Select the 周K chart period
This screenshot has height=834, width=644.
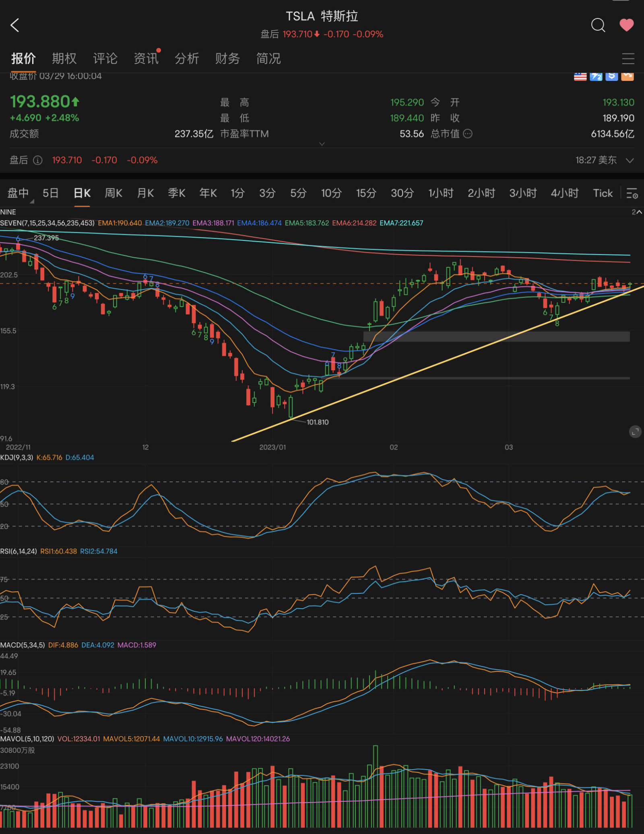coord(114,193)
